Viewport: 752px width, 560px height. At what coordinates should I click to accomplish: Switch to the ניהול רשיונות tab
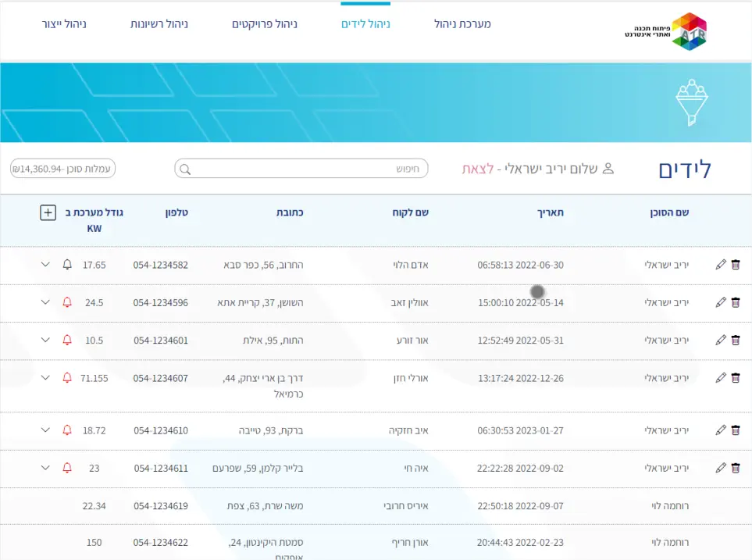coord(159,24)
